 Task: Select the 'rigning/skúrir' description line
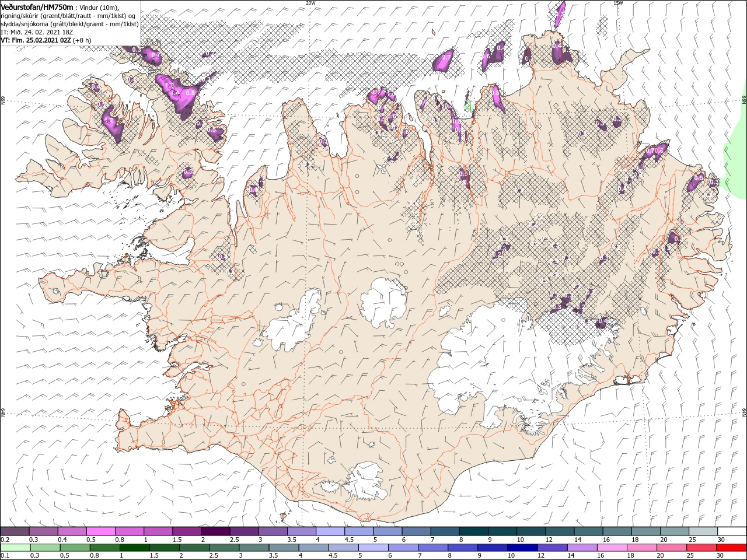pos(68,15)
